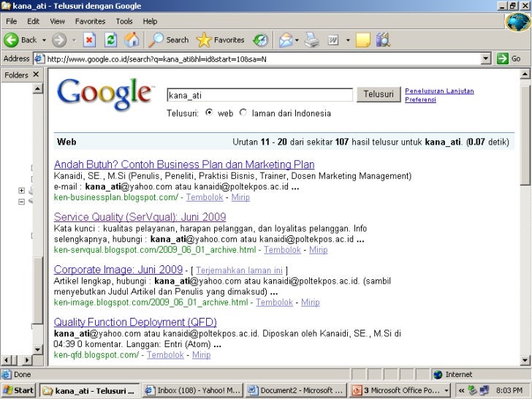Open the Mail envelope toolbar icon
Image resolution: width=532 pixels, height=399 pixels.
click(286, 40)
